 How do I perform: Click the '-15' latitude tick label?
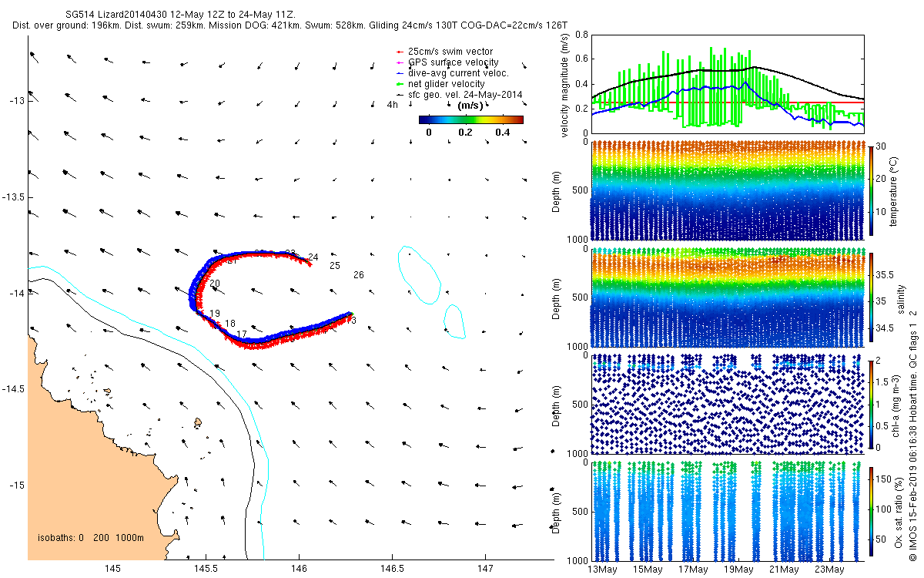pyautogui.click(x=17, y=486)
